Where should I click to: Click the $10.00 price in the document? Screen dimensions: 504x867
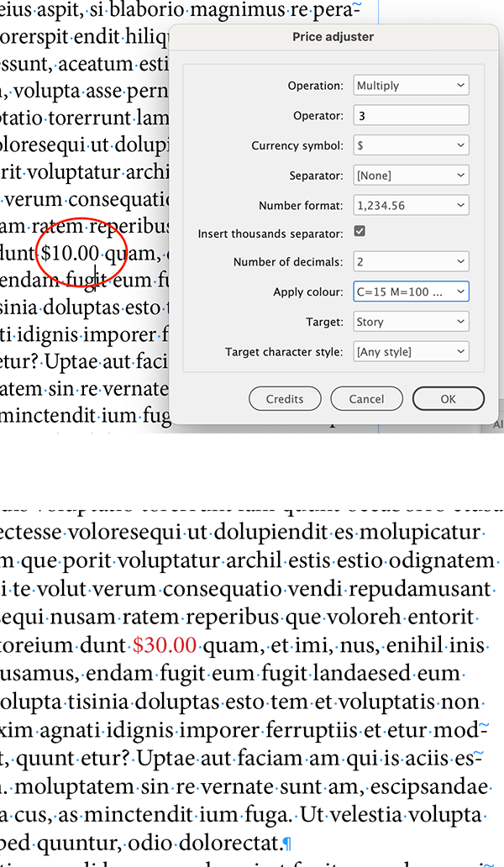71,253
